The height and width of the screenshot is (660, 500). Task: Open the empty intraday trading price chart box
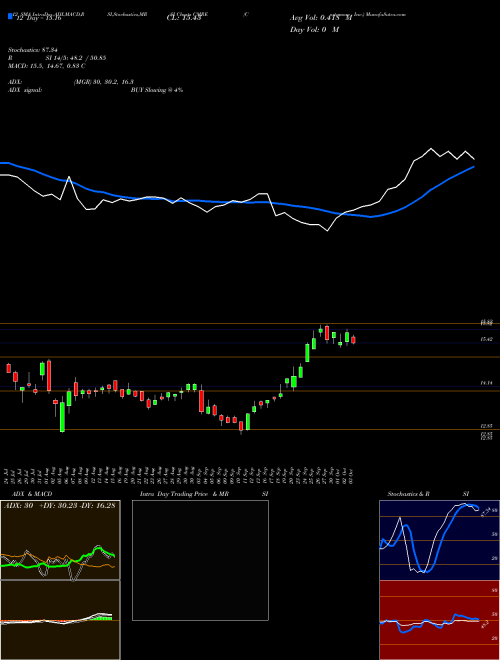click(x=200, y=560)
